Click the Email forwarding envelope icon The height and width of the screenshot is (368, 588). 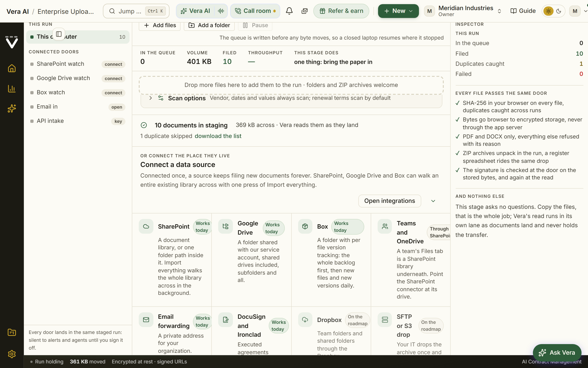[146, 319]
